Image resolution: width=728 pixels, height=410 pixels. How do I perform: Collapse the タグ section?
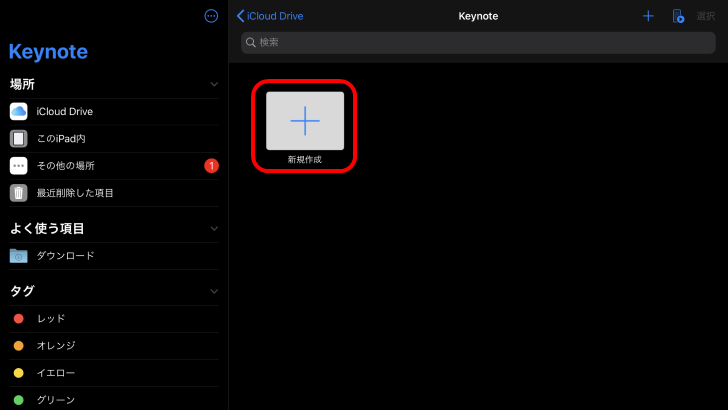pos(214,292)
